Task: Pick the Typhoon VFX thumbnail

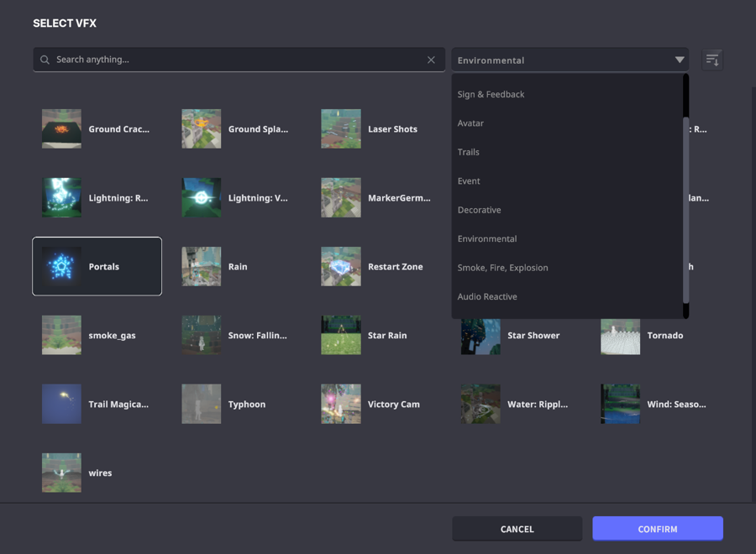Action: pyautogui.click(x=202, y=404)
